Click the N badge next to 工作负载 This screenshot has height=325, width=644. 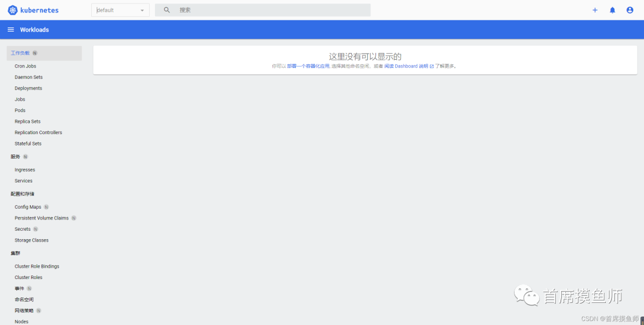(x=35, y=53)
